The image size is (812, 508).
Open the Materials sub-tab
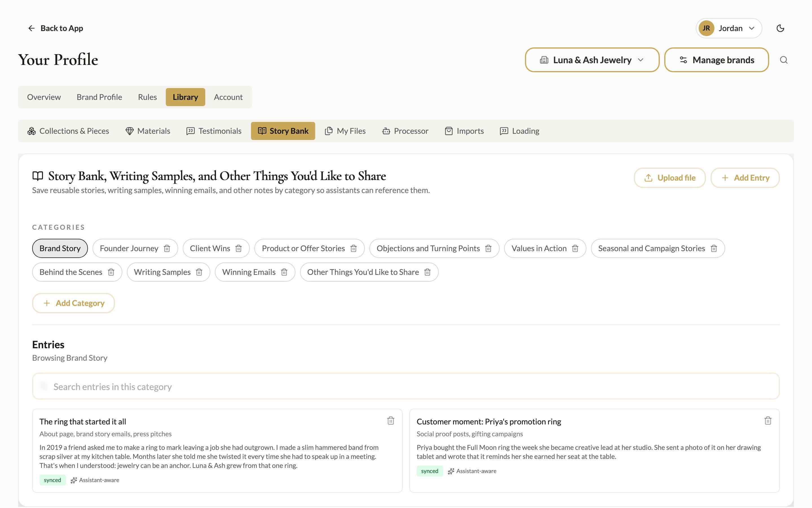pos(148,131)
